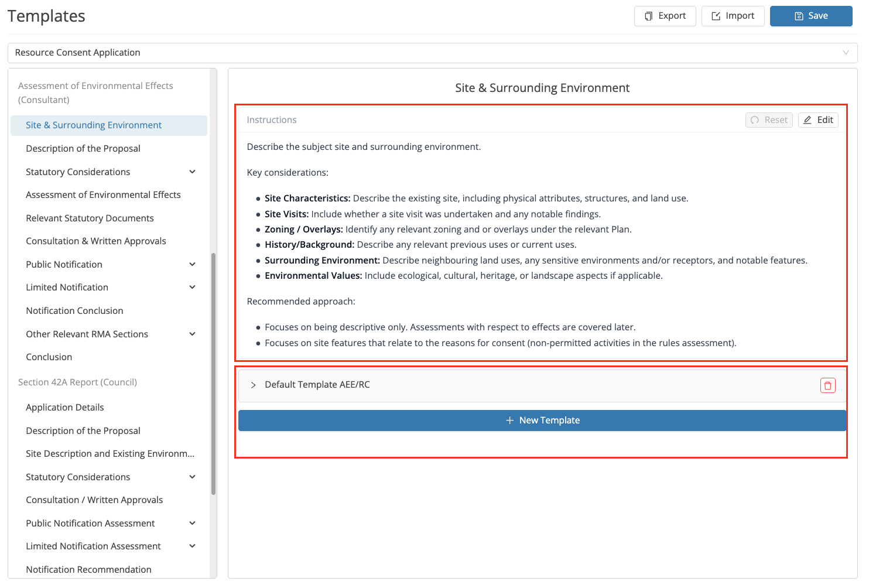869x588 pixels.
Task: Expand Statutory Considerations under Consultant section
Action: (193, 172)
